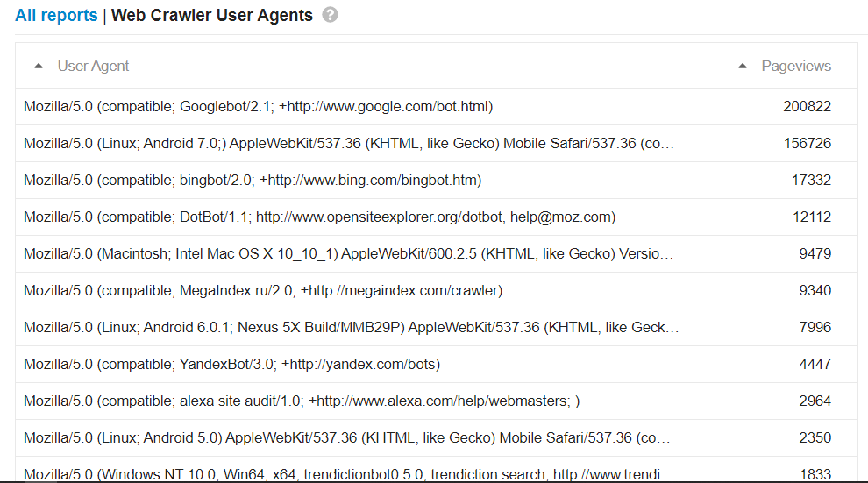Select the YandexBot/3.0 user agent row
Viewport: 868px width, 483px height.
pyautogui.click(x=437, y=364)
